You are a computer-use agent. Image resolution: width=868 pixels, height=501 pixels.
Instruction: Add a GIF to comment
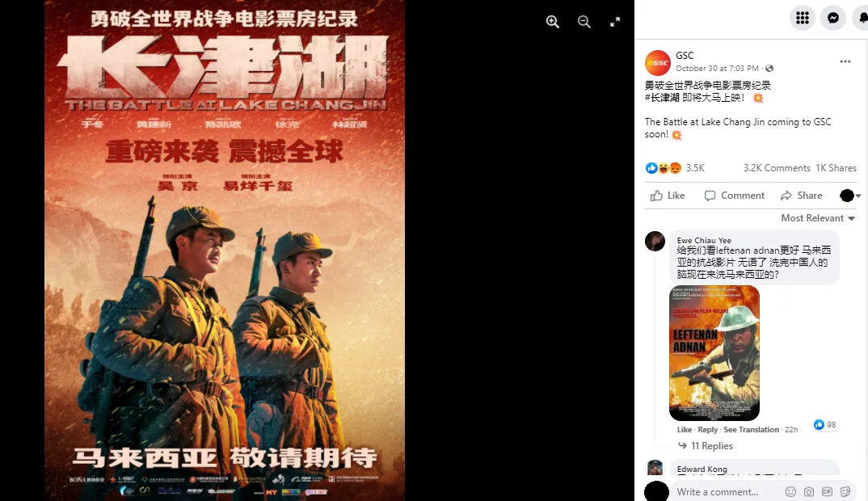(827, 491)
